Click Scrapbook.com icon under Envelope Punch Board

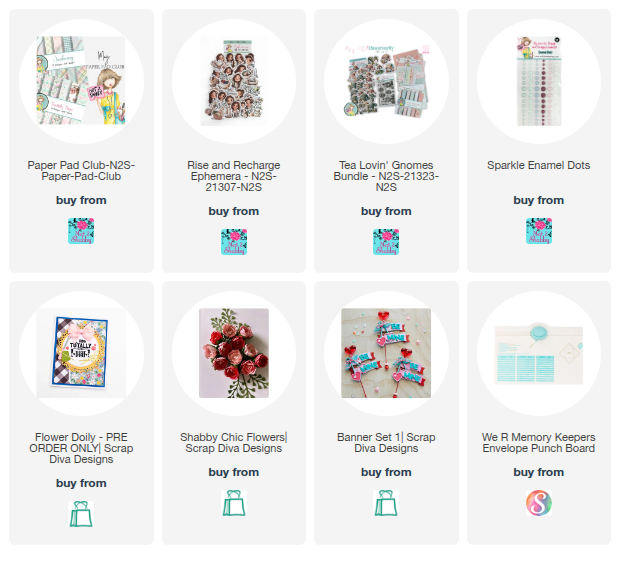click(x=539, y=503)
